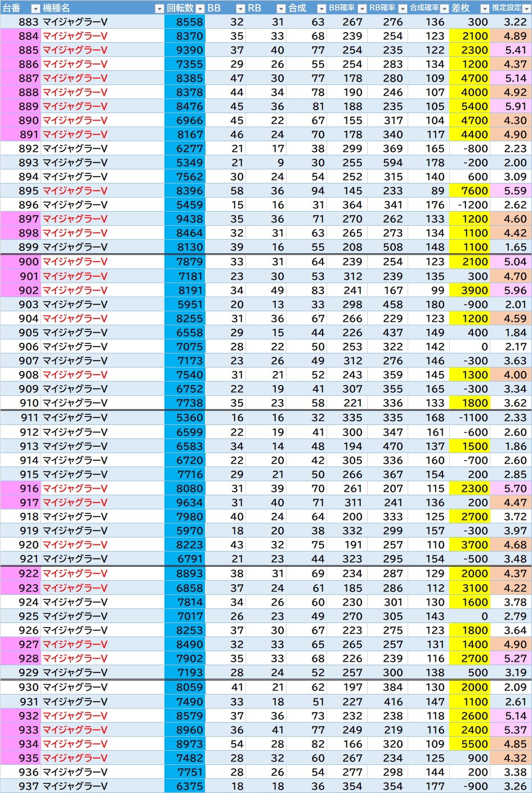
Task: Select the 3900 差枚 cell in row 902
Action: pyautogui.click(x=470, y=290)
